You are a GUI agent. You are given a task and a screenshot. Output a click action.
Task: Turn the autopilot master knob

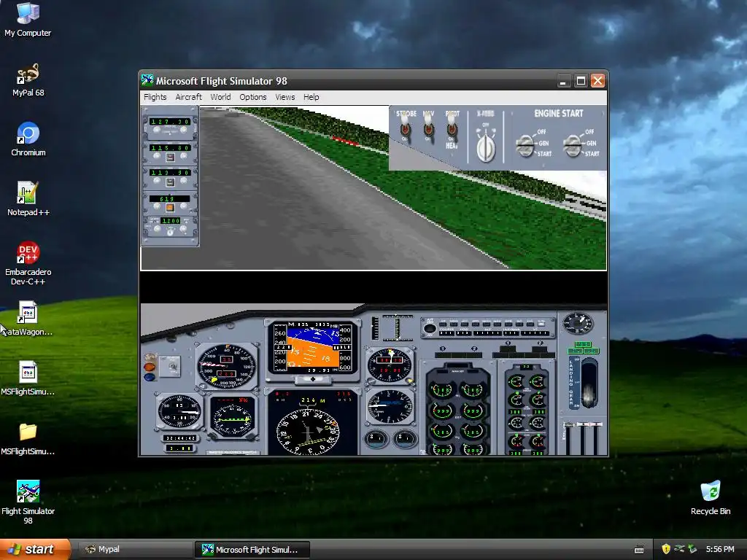click(x=430, y=328)
